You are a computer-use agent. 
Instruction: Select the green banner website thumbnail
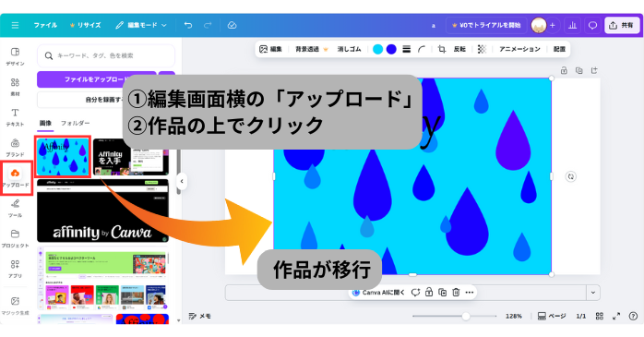coord(102,278)
